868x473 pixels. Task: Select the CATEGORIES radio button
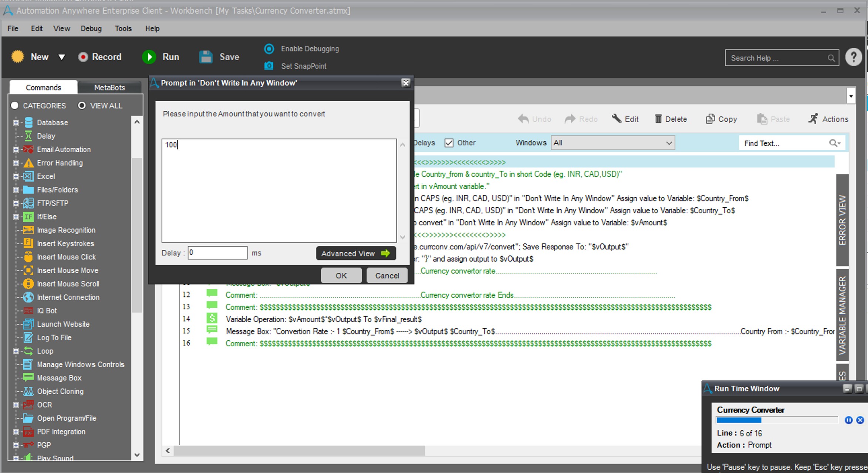click(15, 106)
